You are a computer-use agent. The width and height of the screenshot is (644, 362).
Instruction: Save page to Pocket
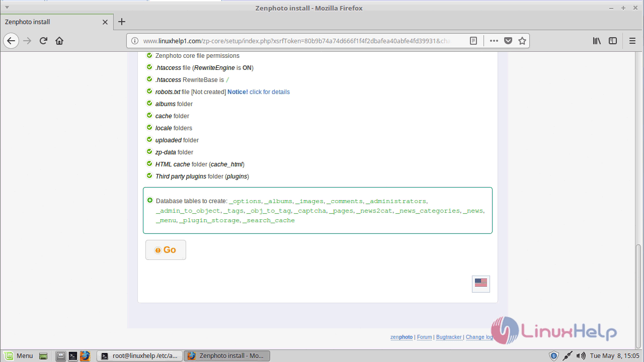508,41
